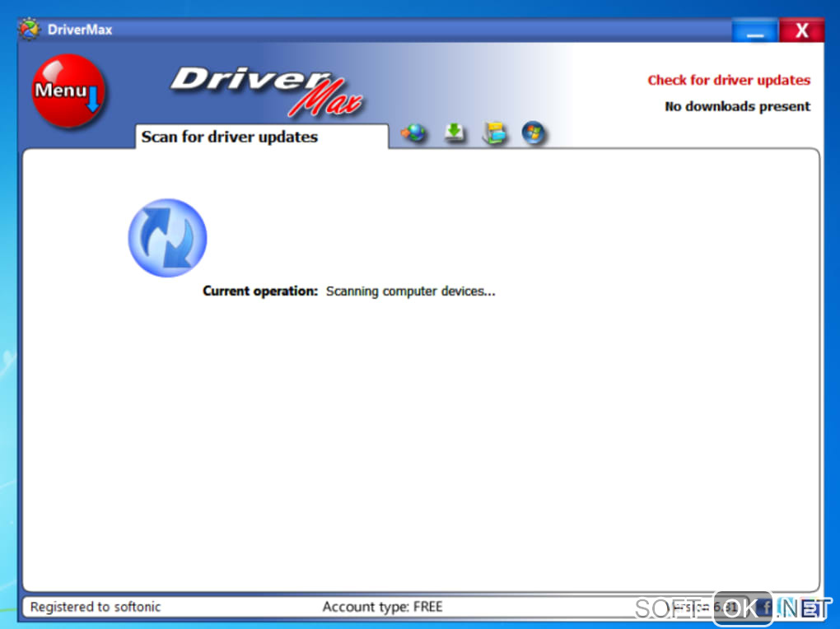Open the Windows logo orb tab icon

click(x=533, y=133)
